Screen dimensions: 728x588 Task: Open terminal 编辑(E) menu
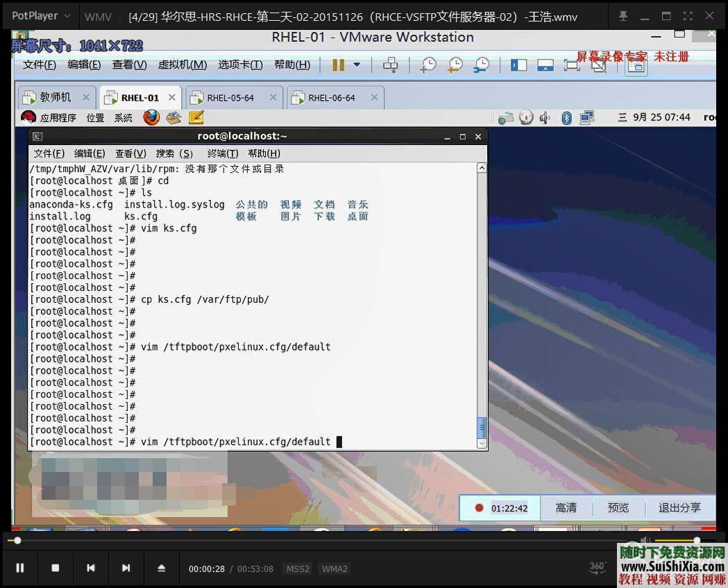click(90, 153)
